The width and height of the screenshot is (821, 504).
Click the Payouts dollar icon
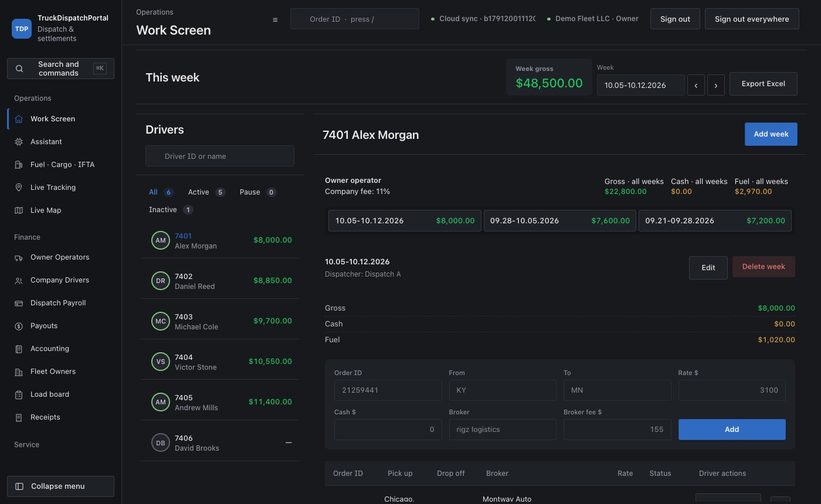click(x=19, y=326)
